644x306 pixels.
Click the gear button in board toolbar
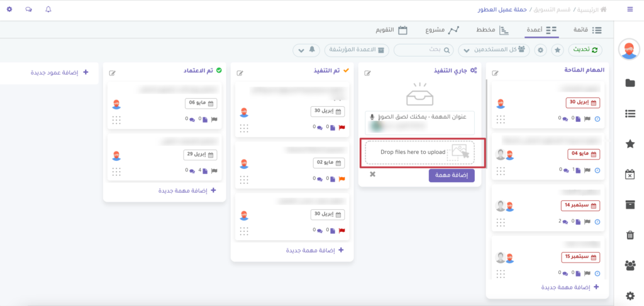tap(541, 50)
